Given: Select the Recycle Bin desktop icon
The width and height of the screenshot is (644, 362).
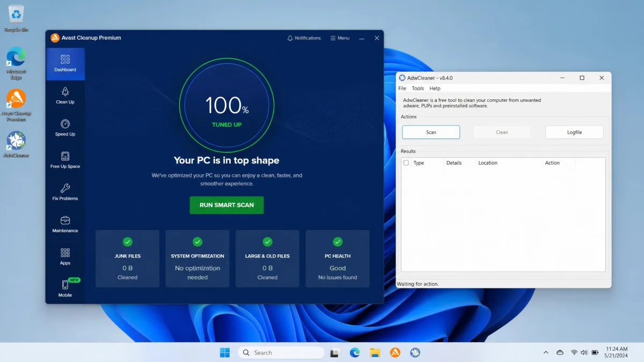Looking at the screenshot, I should [16, 18].
